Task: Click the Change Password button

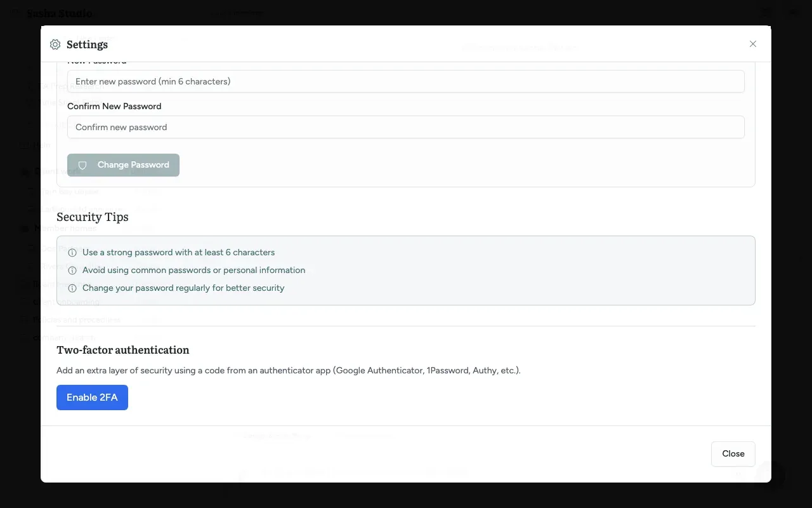Action: [123, 165]
